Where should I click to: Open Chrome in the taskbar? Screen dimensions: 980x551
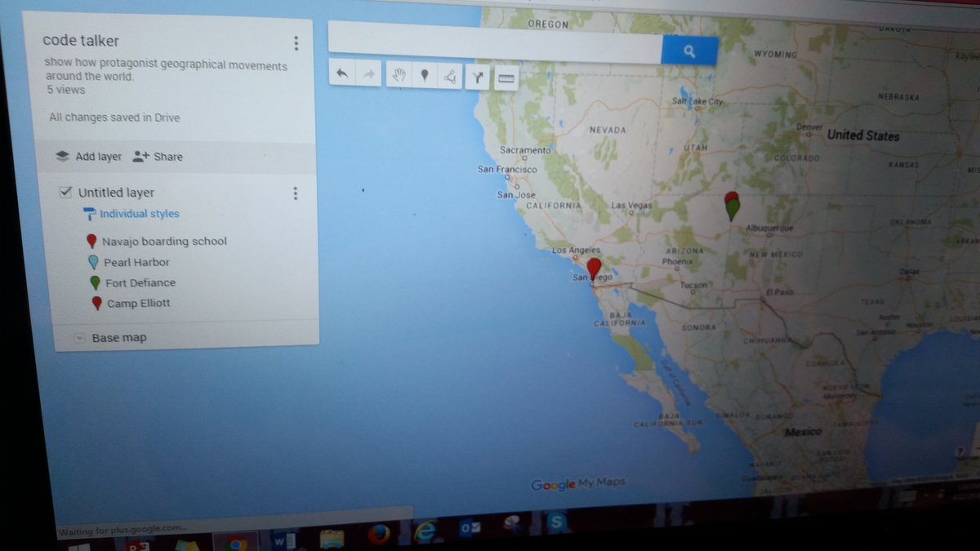tap(235, 544)
